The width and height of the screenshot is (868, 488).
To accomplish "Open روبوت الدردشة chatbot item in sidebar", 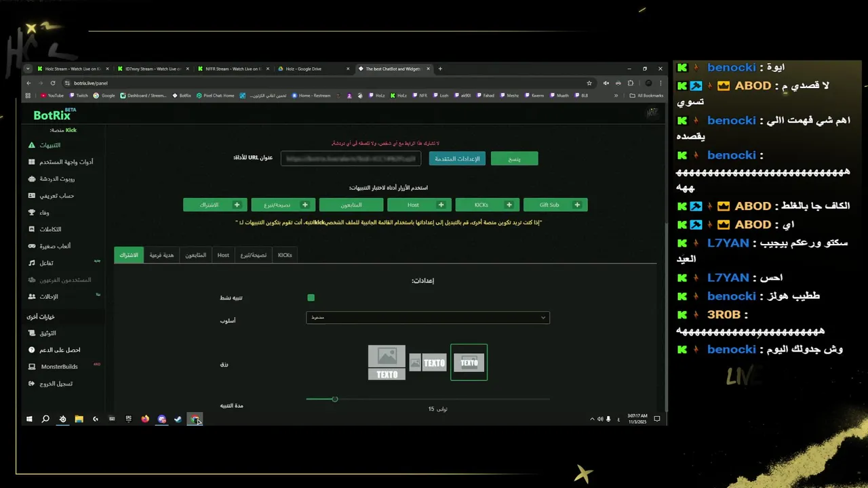I will 52,179.
